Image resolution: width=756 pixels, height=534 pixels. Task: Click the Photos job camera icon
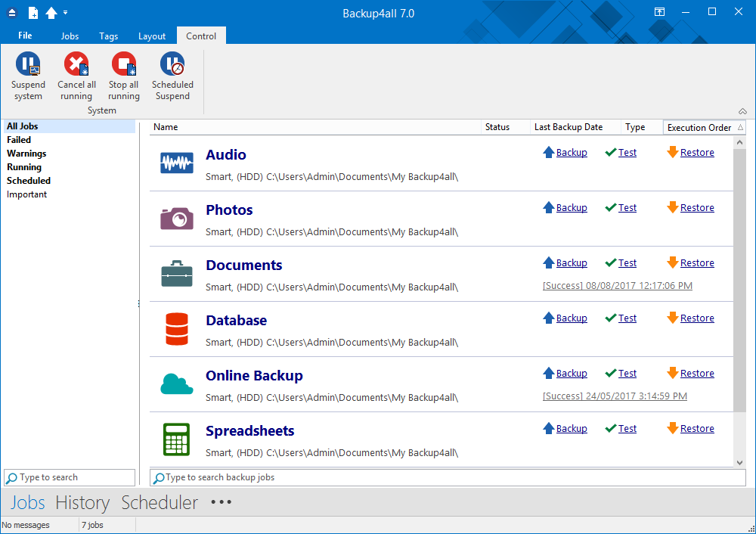tap(177, 218)
